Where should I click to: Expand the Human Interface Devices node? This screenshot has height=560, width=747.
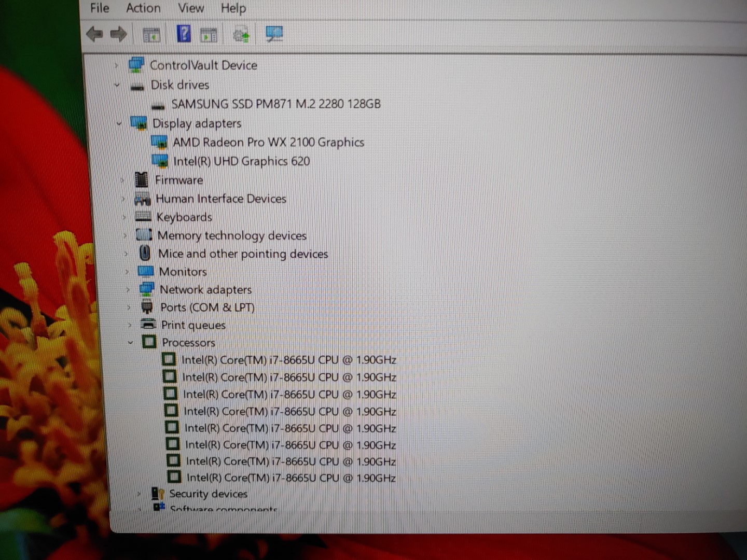[x=123, y=199]
